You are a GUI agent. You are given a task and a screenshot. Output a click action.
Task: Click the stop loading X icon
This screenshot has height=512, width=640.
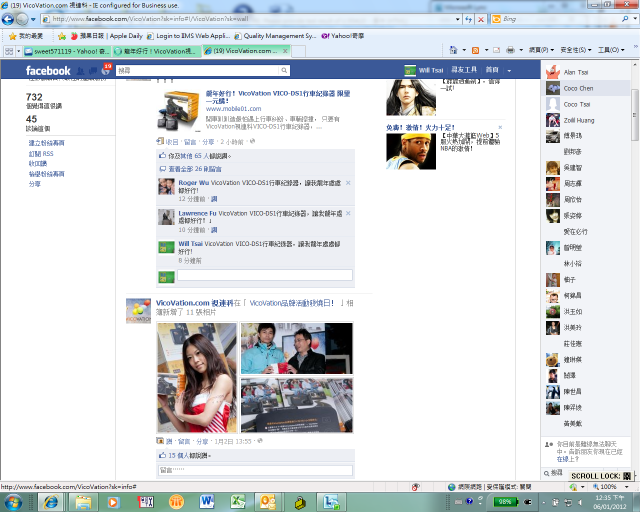(481, 19)
